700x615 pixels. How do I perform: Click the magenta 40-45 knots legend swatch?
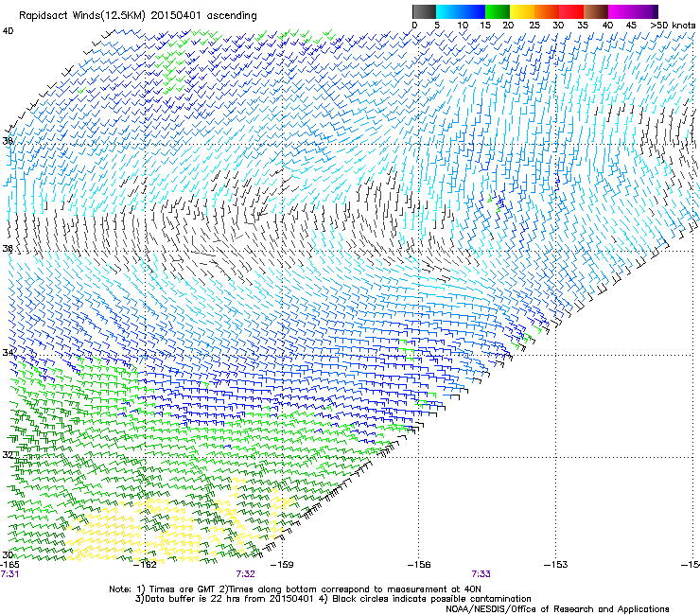621,11
